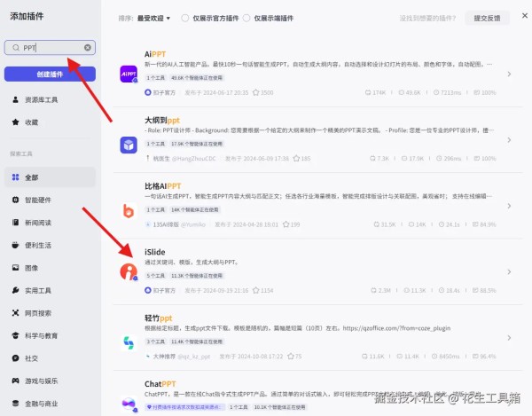Click the iSlide red logo icon
The height and width of the screenshot is (416, 532).
pos(129,271)
